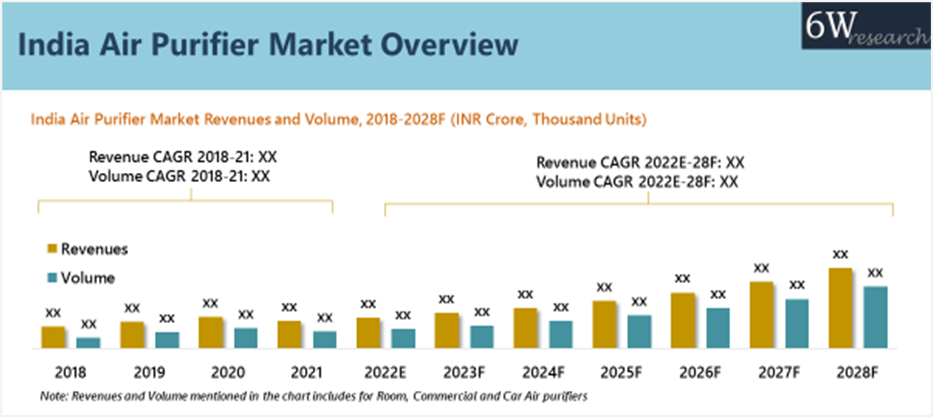Click the 2025F teal volume bar
933x417 pixels.
[640, 332]
